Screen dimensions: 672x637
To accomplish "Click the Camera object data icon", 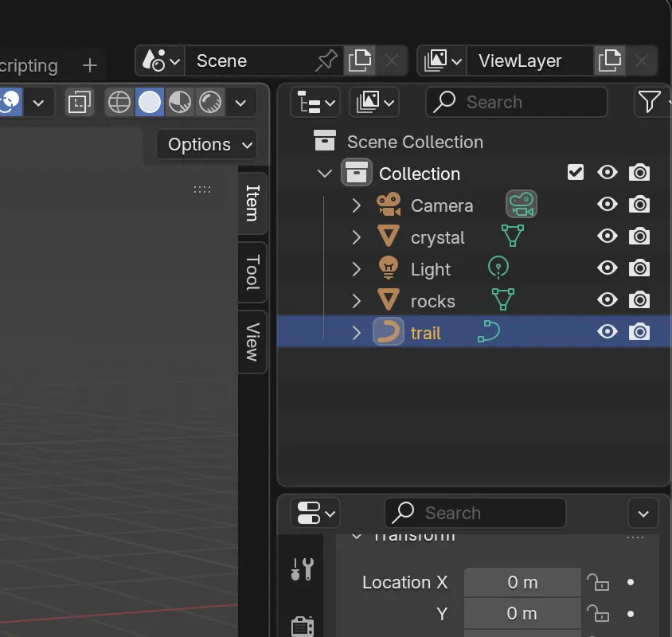I will tap(522, 205).
